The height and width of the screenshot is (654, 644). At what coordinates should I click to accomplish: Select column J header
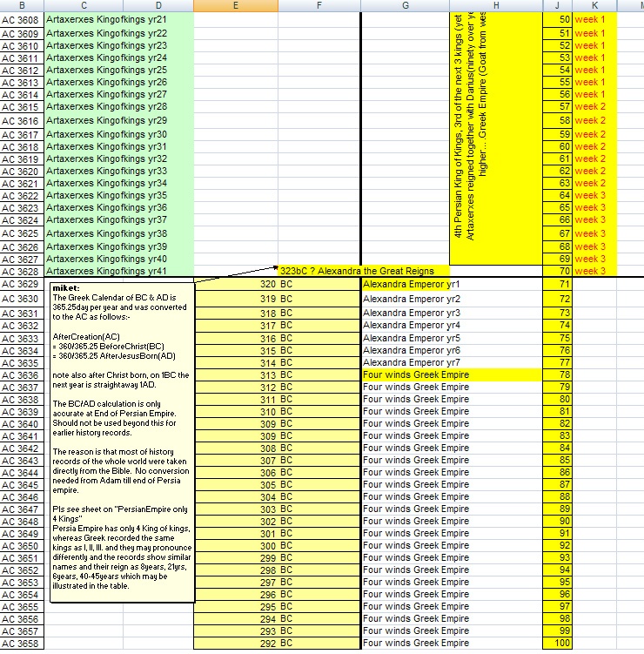tap(557, 5)
